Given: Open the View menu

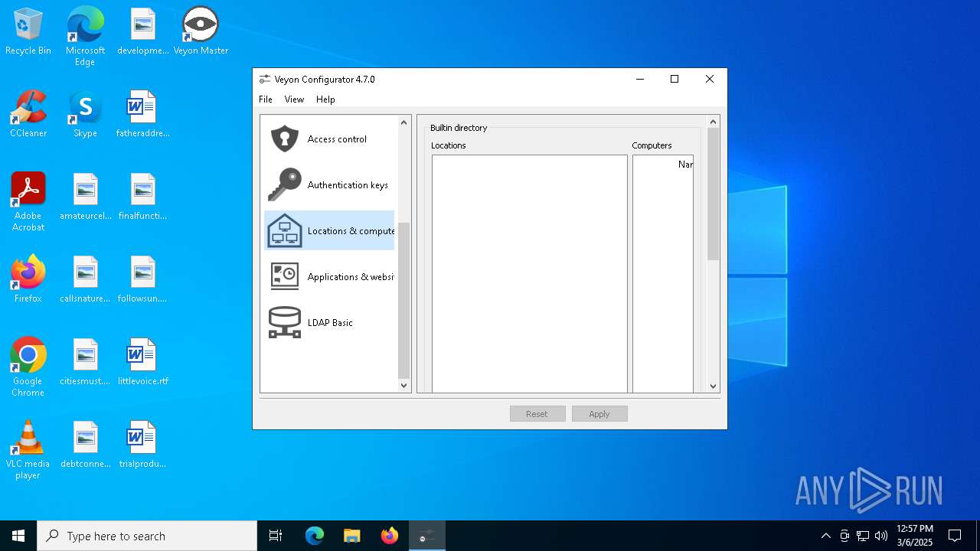Looking at the screenshot, I should coord(294,99).
